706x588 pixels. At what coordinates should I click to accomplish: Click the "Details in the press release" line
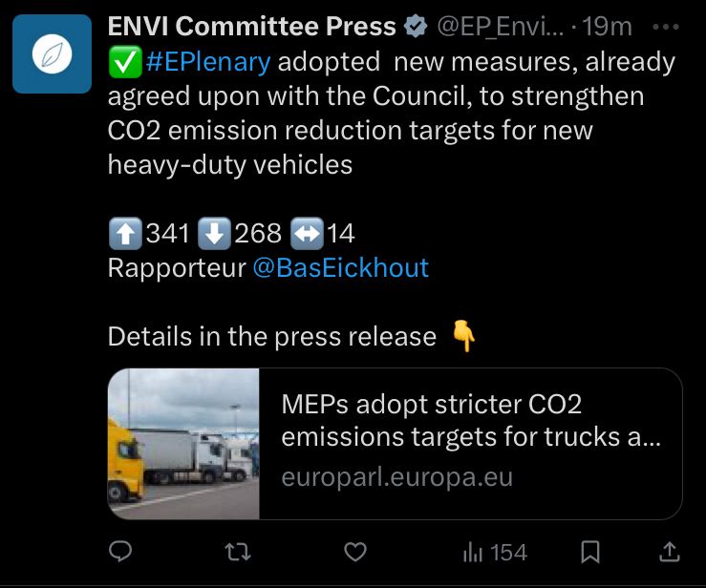271,336
